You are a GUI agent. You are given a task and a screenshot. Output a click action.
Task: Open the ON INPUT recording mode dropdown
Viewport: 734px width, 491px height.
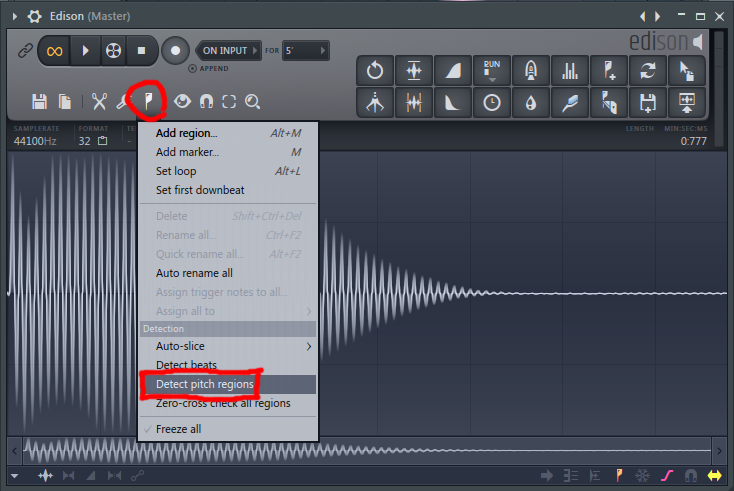pos(231,50)
